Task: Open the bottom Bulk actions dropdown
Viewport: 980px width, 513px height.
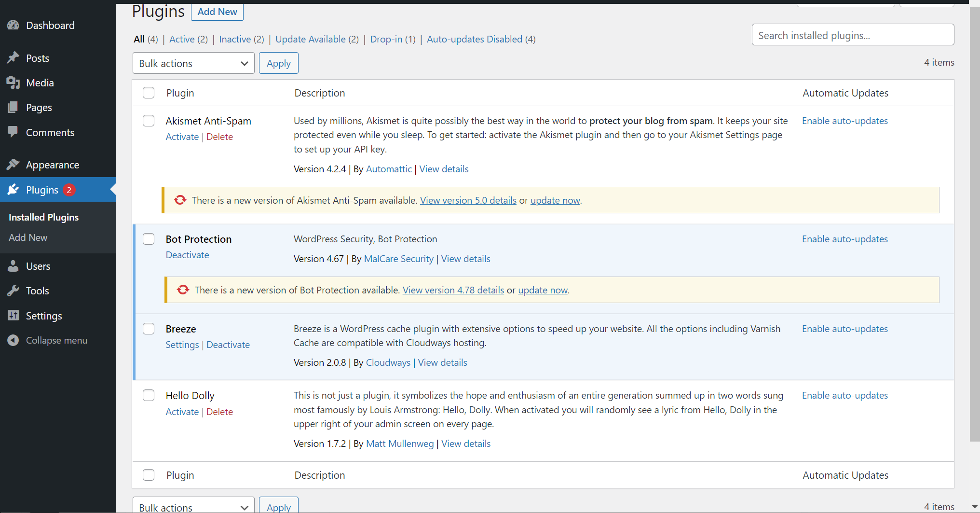Action: (193, 505)
